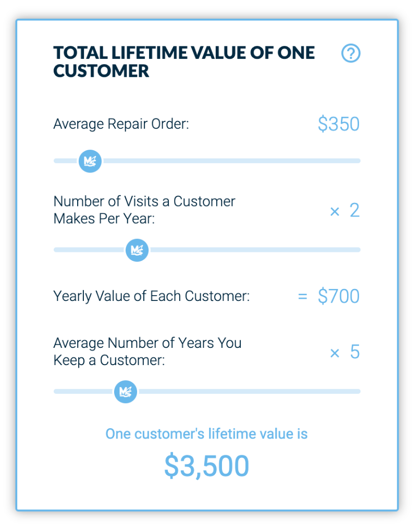The height and width of the screenshot is (532, 419).
Task: Click the Visits Per Year slider handle
Action: click(137, 250)
